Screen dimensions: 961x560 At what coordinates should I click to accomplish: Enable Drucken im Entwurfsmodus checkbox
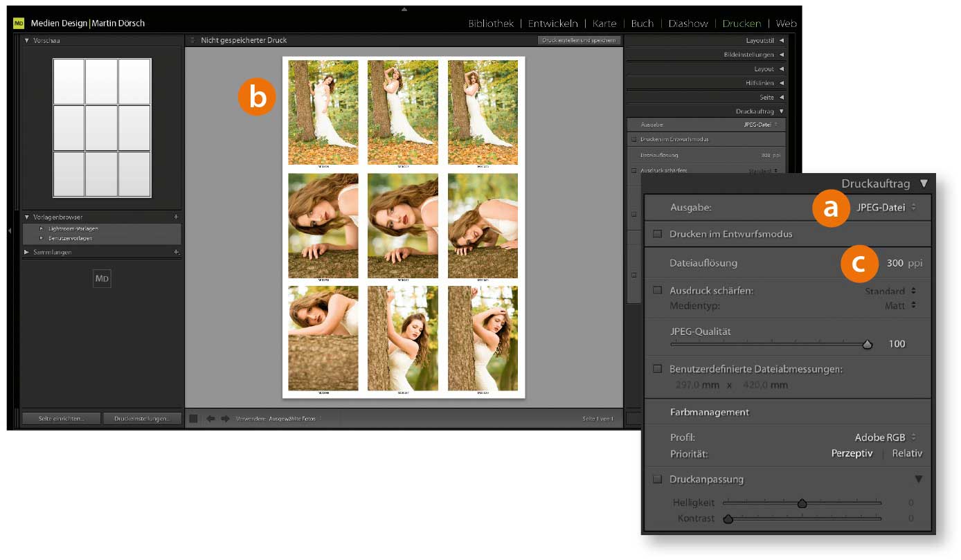pos(657,234)
